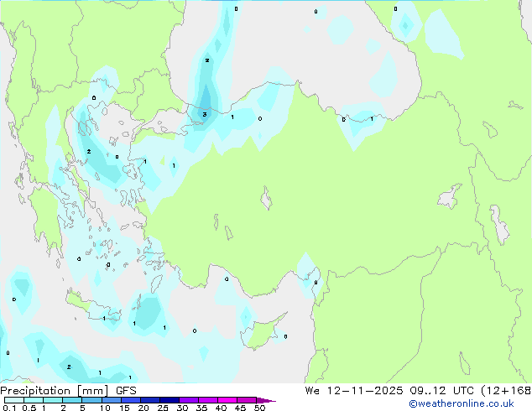The image size is (532, 411).
Task: Open the weatheronline.co.uk credit link
Action: tap(462, 403)
